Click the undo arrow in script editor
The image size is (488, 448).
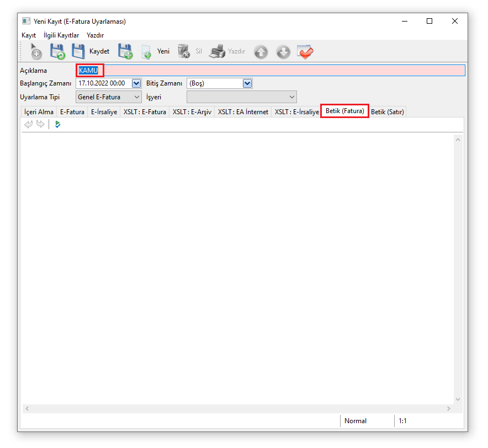28,125
